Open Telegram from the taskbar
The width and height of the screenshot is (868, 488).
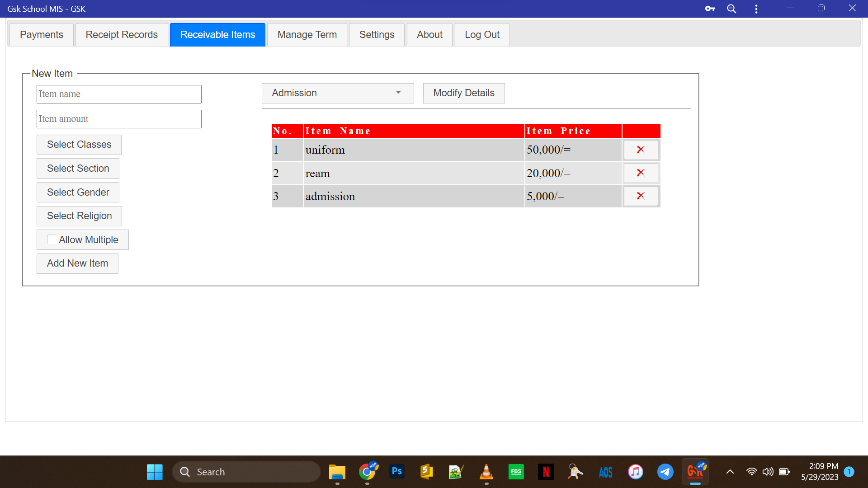pos(665,472)
